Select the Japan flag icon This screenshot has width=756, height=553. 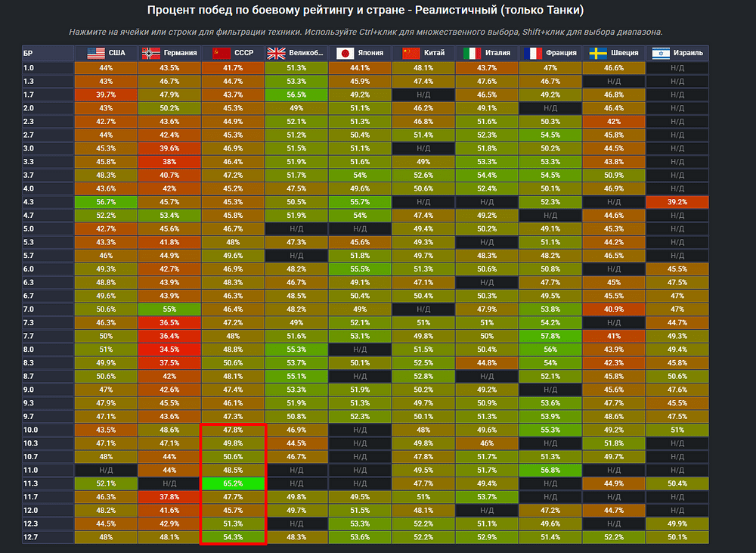[x=345, y=54]
